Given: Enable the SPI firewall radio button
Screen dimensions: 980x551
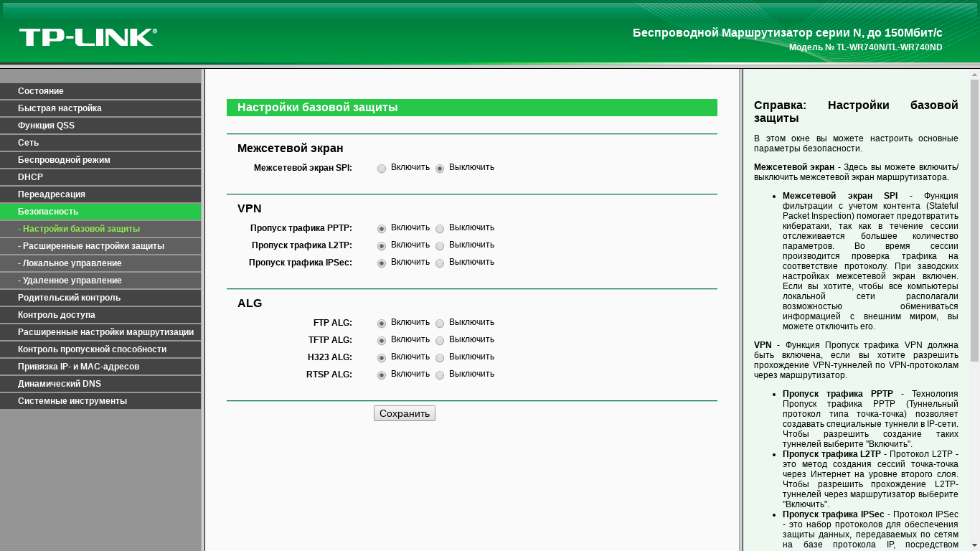Looking at the screenshot, I should 382,169.
